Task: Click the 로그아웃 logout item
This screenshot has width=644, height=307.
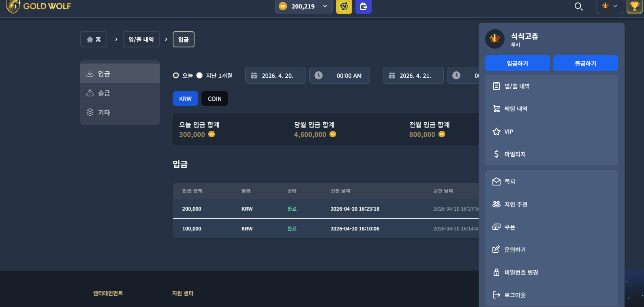Action: click(551, 295)
